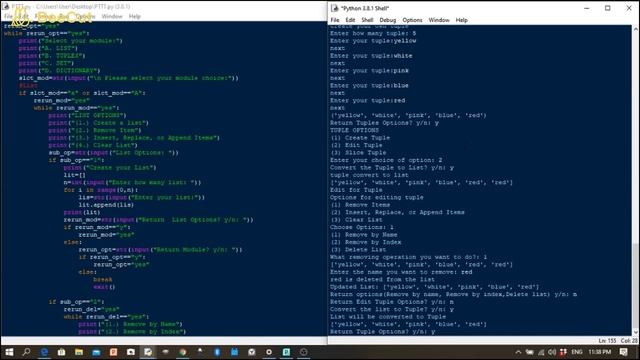The width and height of the screenshot is (640, 360).
Task: Click the shell vertical scrollbar thumb
Action: 636,286
